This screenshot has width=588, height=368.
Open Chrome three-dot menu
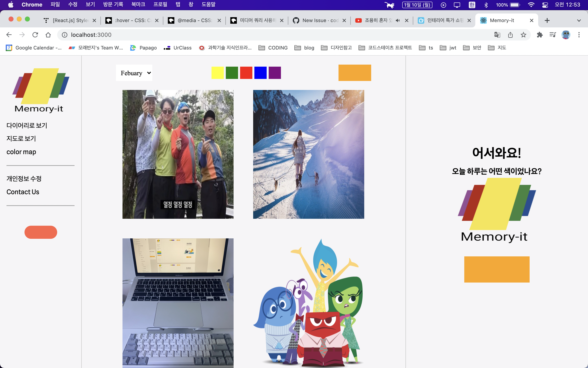point(579,35)
